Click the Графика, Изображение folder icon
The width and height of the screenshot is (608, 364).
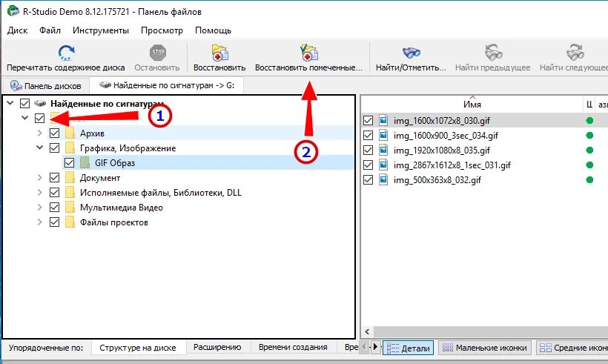pyautogui.click(x=70, y=148)
